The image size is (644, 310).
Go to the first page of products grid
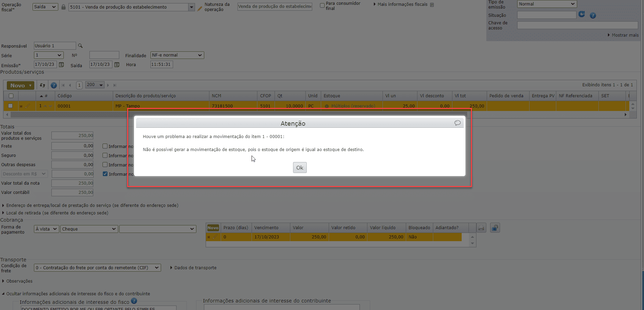click(63, 85)
